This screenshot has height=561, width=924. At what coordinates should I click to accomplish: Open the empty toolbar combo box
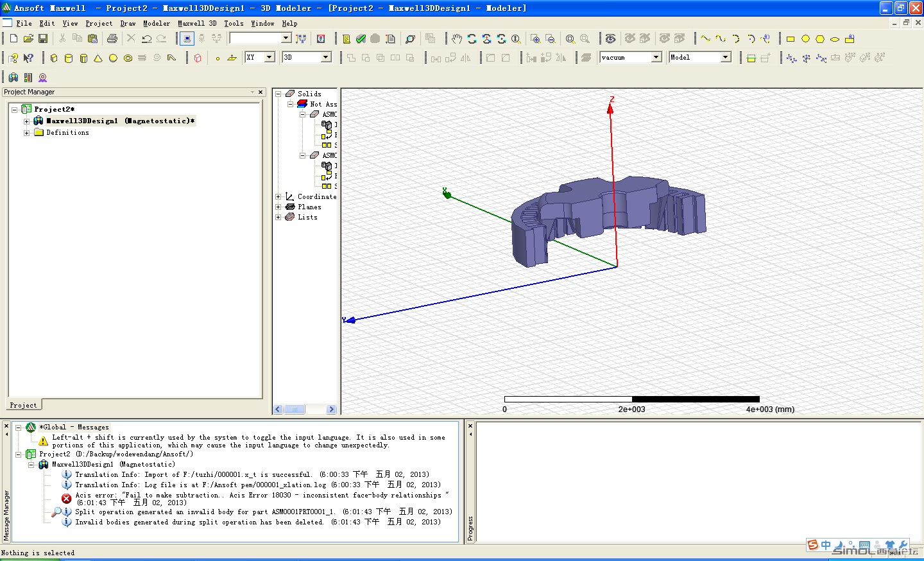pos(287,39)
